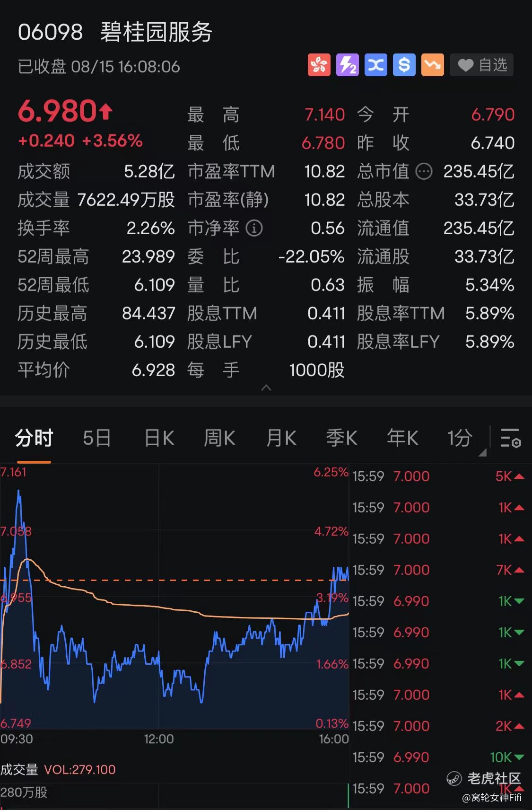Screen dimensions: 532x810
Task: Tap the 成交量 value 7622.49万股
Action: point(126,200)
